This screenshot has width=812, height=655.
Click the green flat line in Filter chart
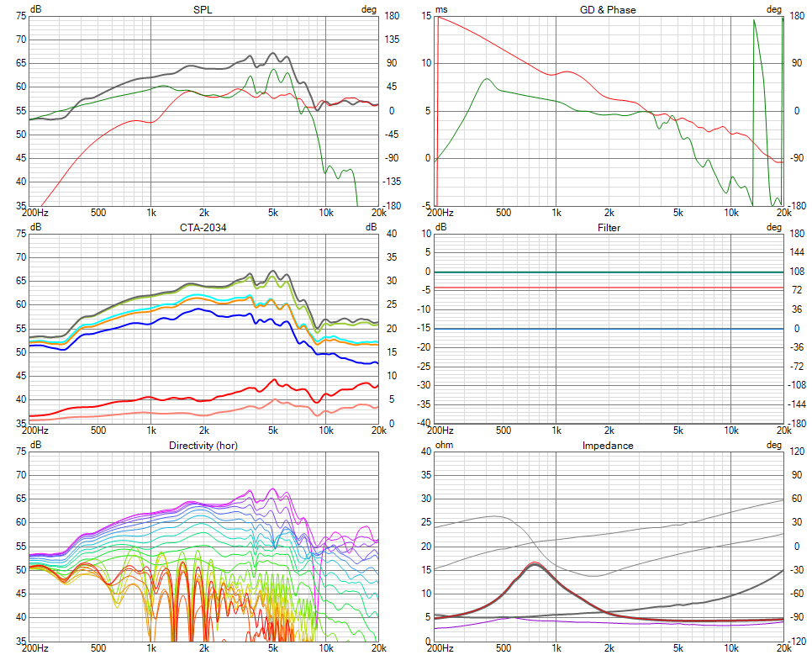coord(609,272)
